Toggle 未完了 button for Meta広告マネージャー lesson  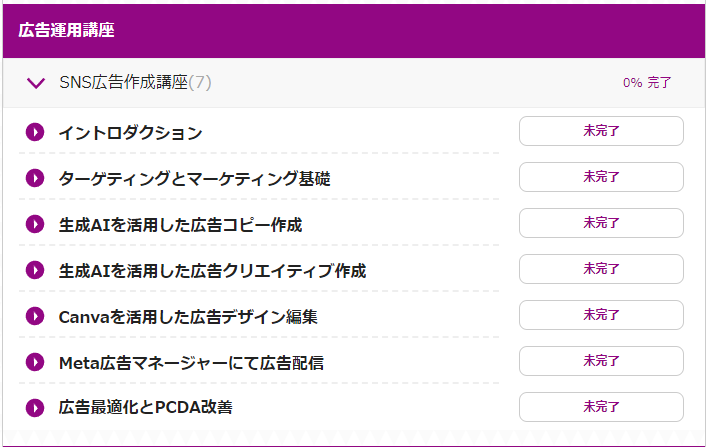coord(601,361)
